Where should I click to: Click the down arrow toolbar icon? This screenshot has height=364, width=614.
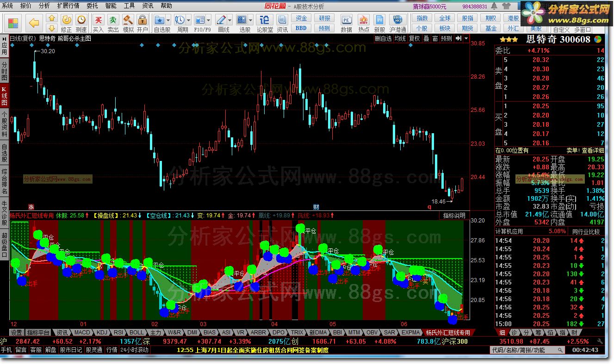[52, 28]
